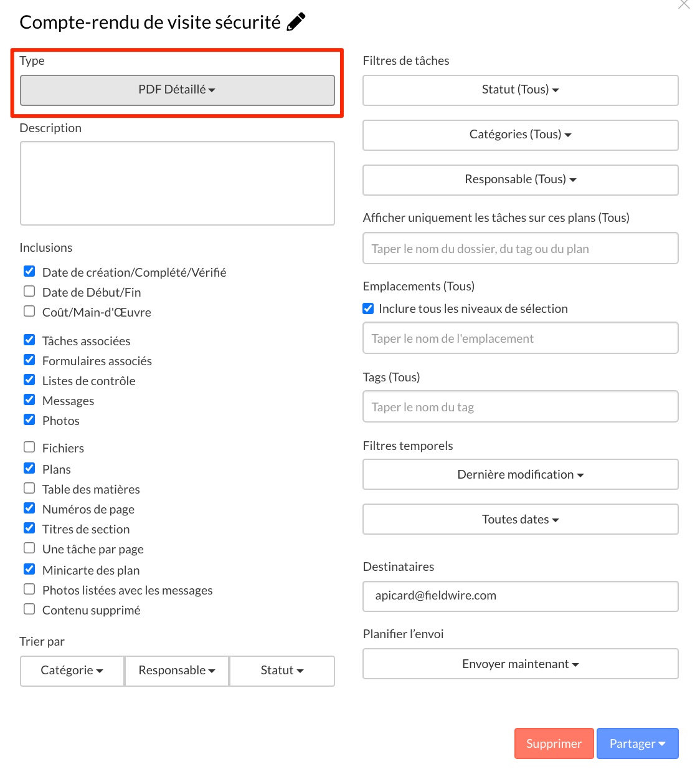Enable Une tâche par page
This screenshot has height=774, width=700.
tap(29, 548)
